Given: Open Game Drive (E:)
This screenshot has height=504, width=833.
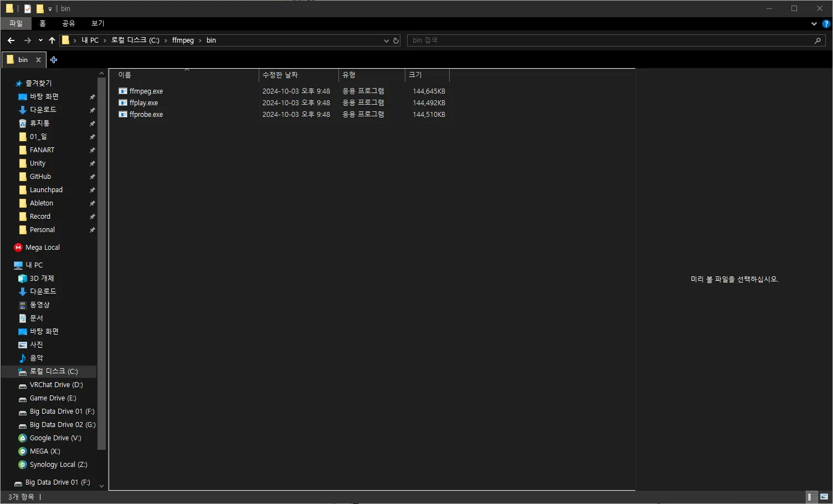Looking at the screenshot, I should pyautogui.click(x=53, y=398).
